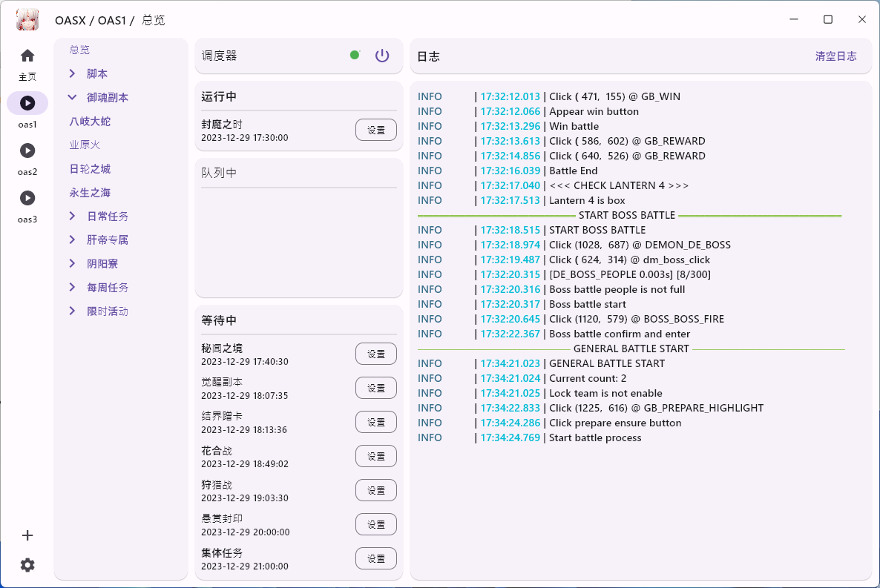Select the oas1 play icon
880x588 pixels.
pos(27,103)
